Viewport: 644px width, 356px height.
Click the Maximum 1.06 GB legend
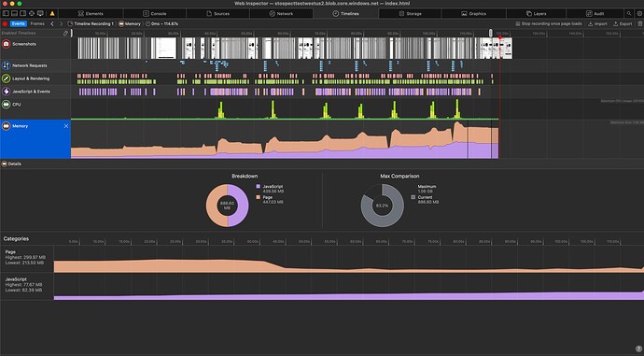pyautogui.click(x=427, y=189)
